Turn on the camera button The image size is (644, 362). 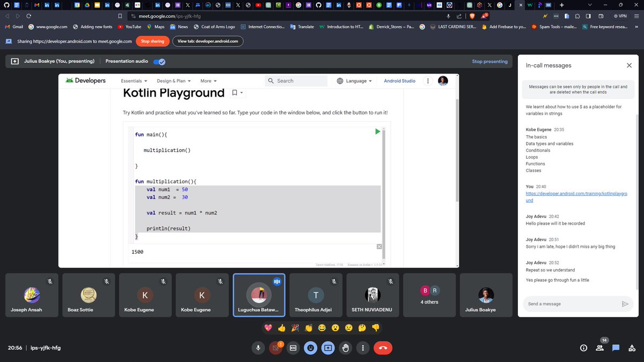[x=275, y=348]
